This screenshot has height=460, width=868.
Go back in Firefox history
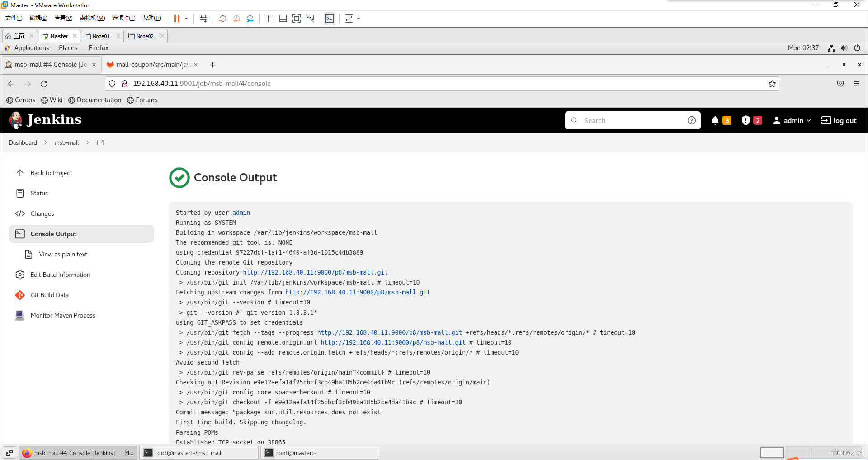point(11,84)
